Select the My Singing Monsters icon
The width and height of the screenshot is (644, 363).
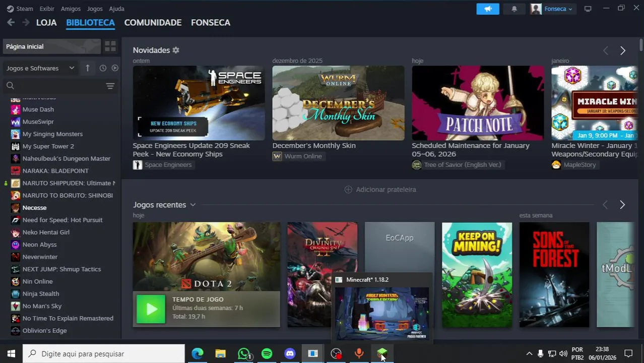[16, 134]
